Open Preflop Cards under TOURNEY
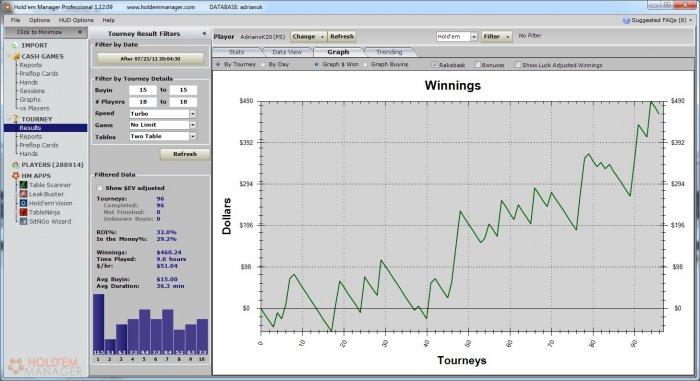The height and width of the screenshot is (381, 700). [38, 145]
